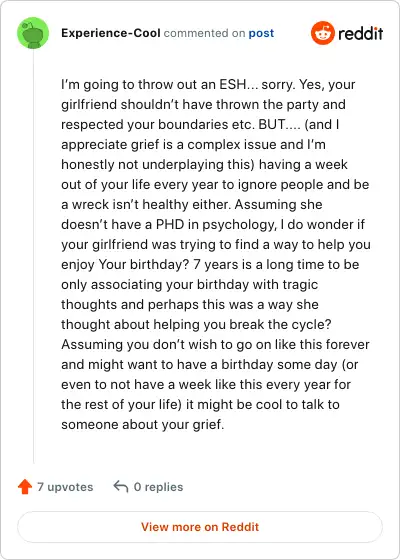
Task: Click the curved reply arrow icon
Action: tap(121, 486)
